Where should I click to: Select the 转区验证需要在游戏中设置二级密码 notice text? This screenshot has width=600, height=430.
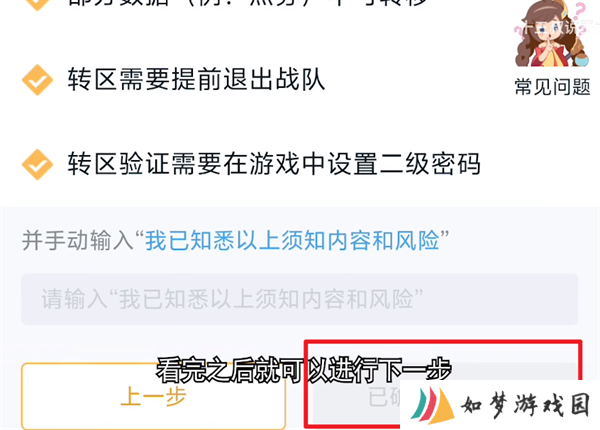click(x=274, y=164)
